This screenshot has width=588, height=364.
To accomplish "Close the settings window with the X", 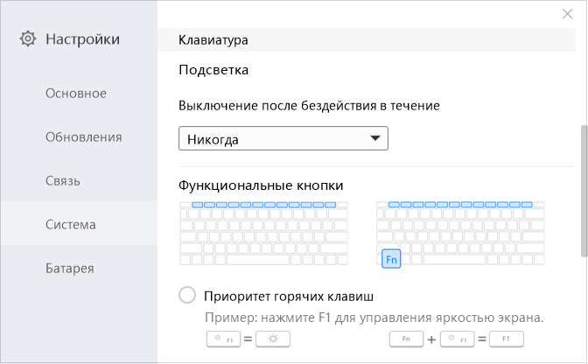I will coord(568,14).
